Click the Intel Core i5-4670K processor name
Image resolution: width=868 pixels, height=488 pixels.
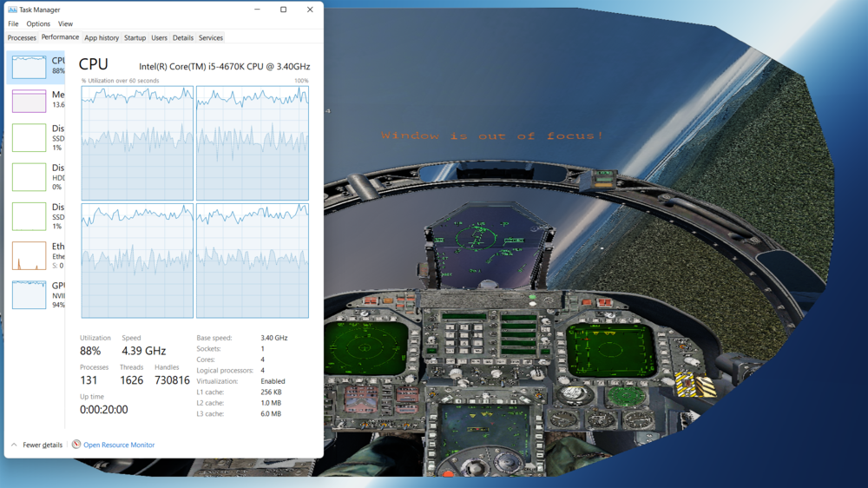224,67
